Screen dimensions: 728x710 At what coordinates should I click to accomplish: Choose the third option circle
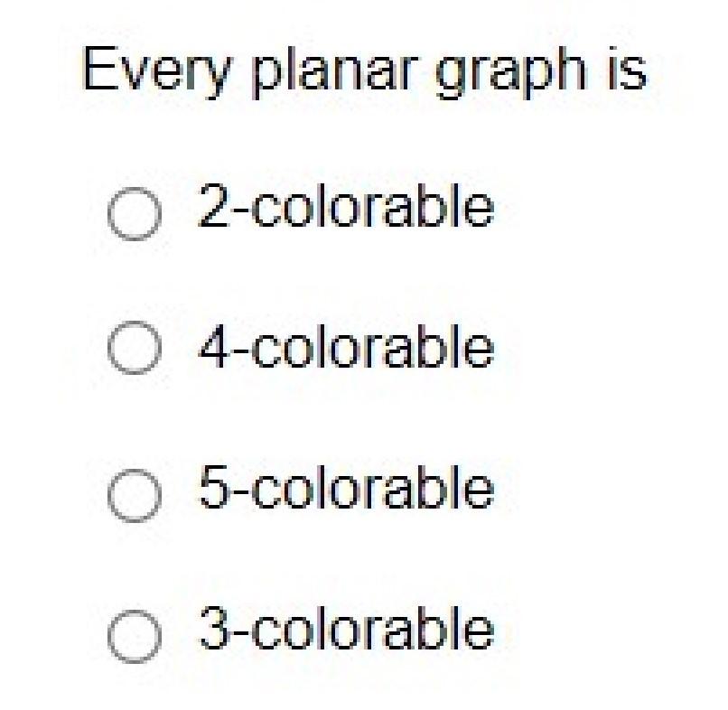(135, 496)
